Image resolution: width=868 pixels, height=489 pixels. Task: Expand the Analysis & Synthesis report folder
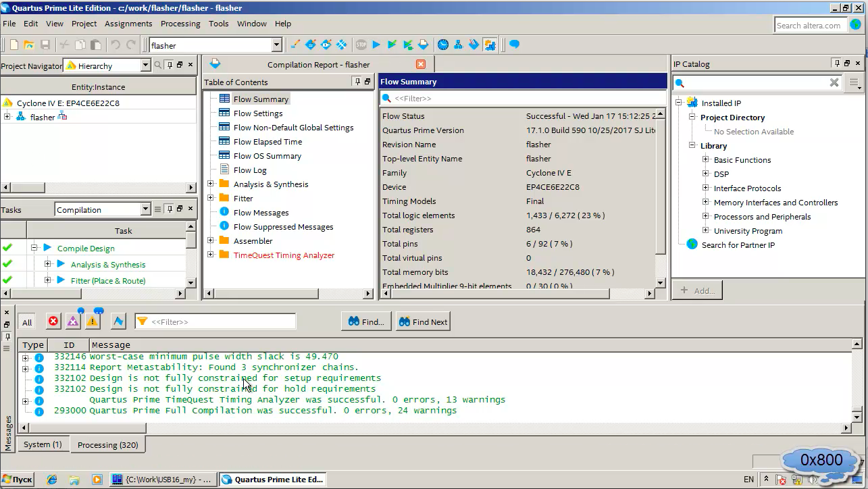click(210, 184)
